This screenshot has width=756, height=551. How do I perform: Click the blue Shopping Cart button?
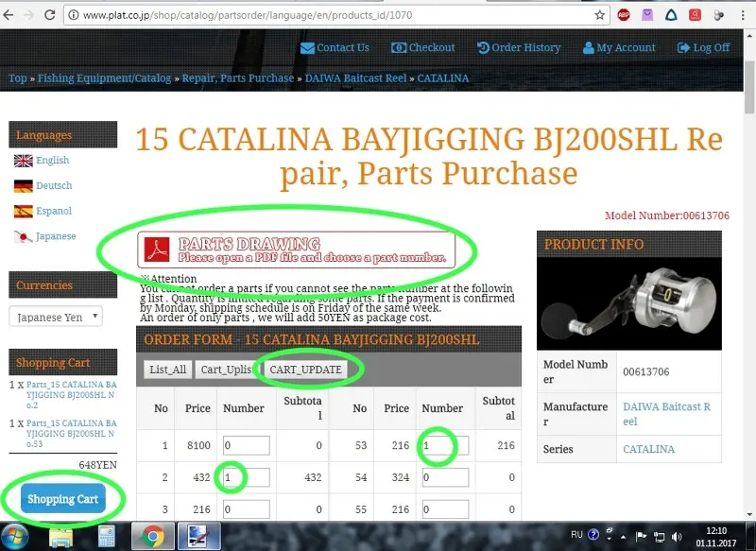pos(62,499)
